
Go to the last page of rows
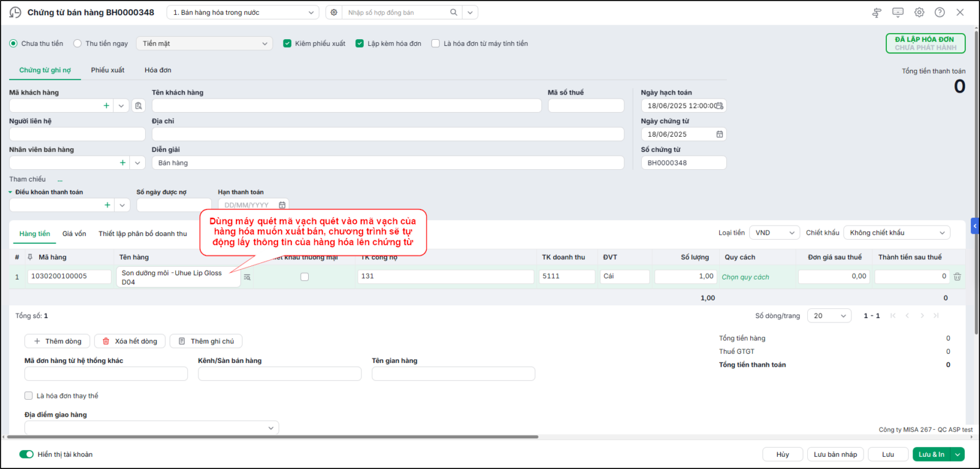click(x=936, y=316)
